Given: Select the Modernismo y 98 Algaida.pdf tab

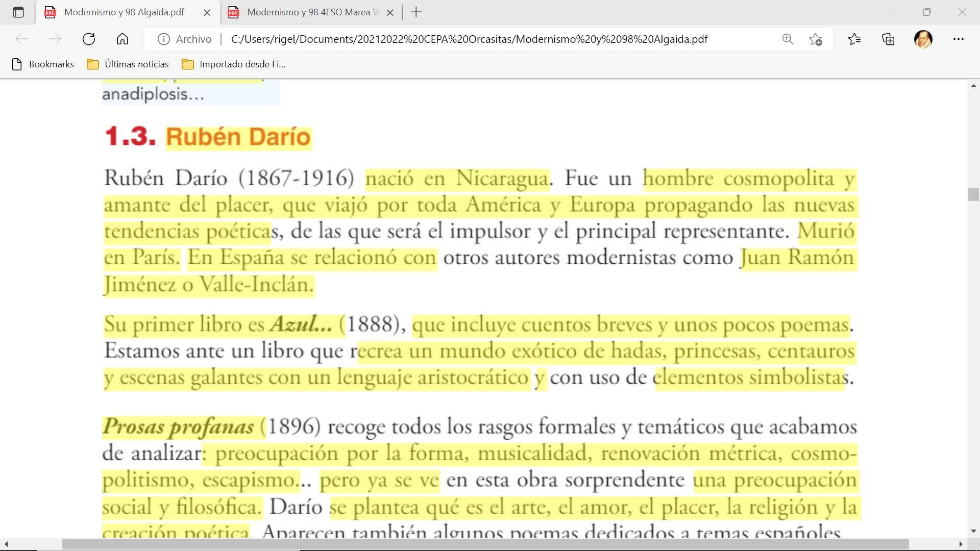Looking at the screenshot, I should tap(124, 12).
